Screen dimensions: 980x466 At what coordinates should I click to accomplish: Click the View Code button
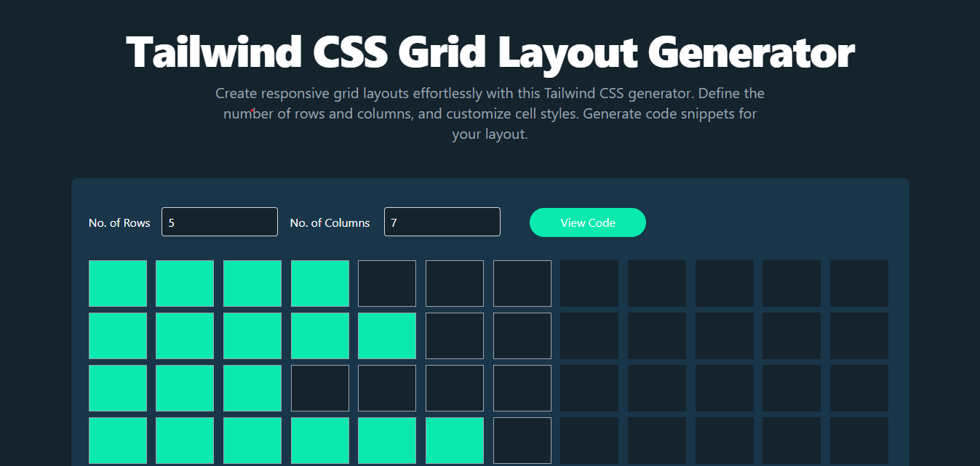pyautogui.click(x=587, y=222)
